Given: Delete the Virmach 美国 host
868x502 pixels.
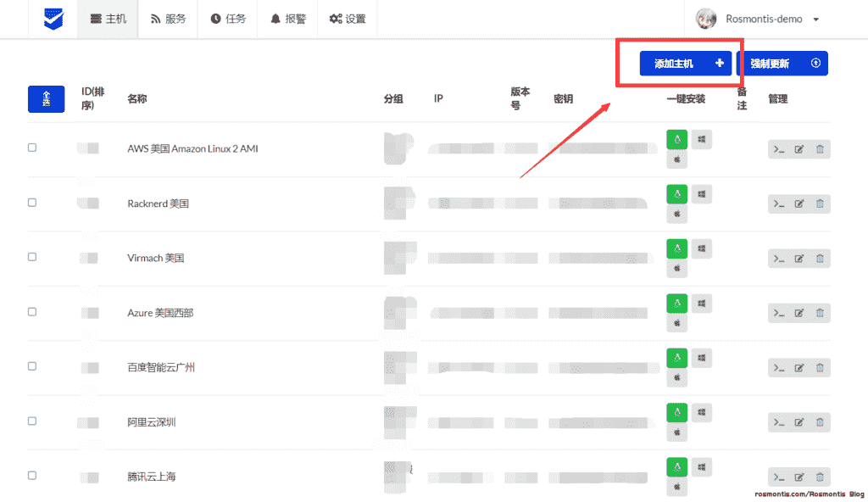Looking at the screenshot, I should pos(820,259).
